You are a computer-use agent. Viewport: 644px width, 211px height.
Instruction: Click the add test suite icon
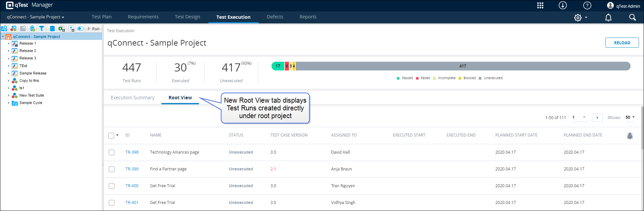[13, 29]
